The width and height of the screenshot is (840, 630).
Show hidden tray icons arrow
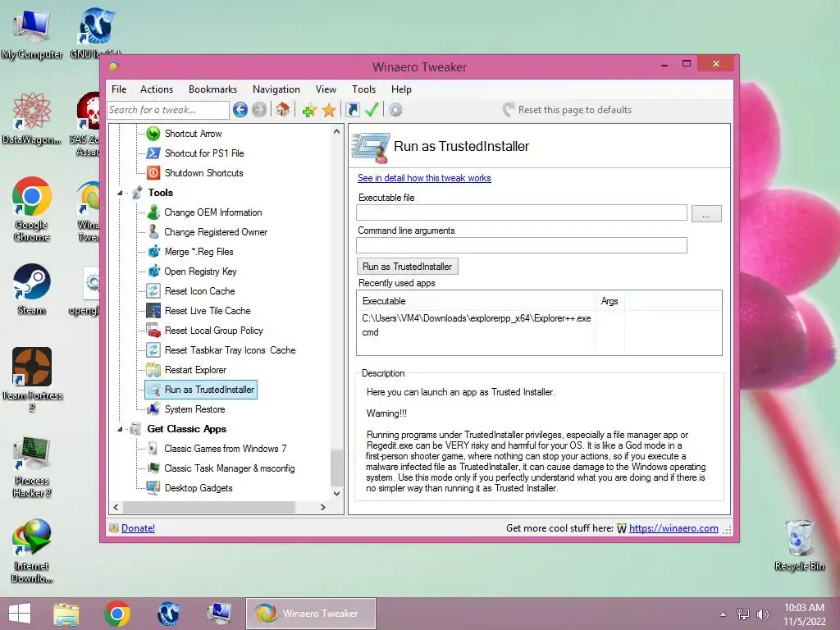(724, 614)
